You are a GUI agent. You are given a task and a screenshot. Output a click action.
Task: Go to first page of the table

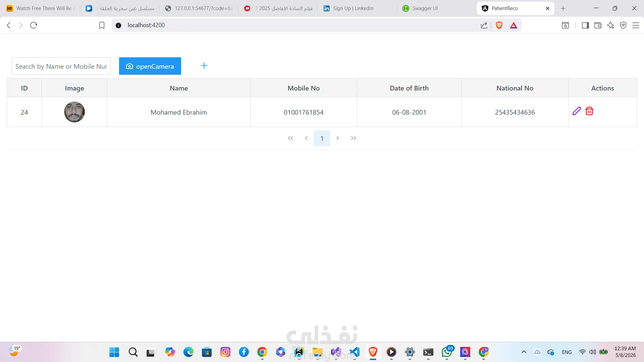click(x=290, y=138)
